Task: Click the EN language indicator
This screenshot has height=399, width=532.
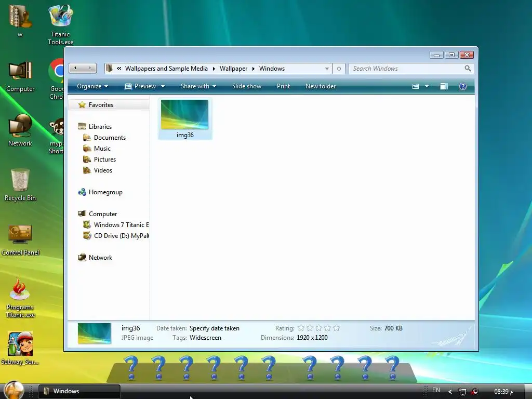Action: coord(436,390)
